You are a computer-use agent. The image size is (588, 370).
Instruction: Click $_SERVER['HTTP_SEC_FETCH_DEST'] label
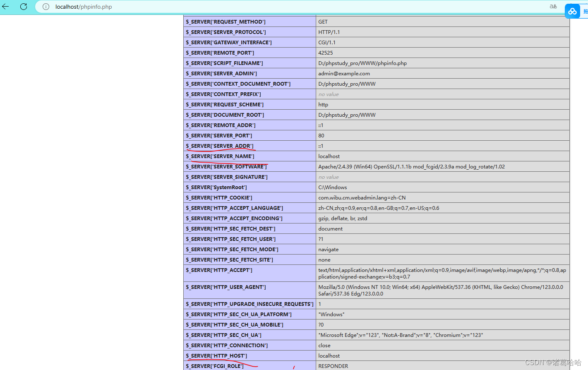230,228
